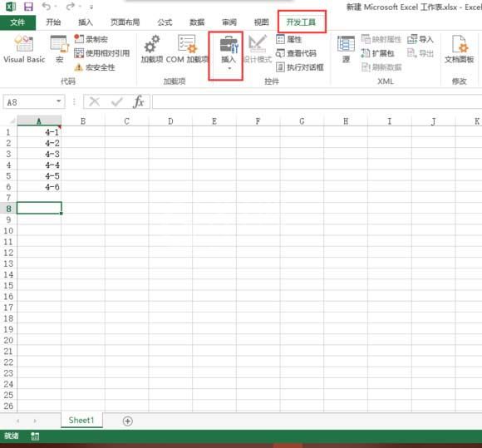Click the formula bar confirm checkmark

tap(117, 101)
